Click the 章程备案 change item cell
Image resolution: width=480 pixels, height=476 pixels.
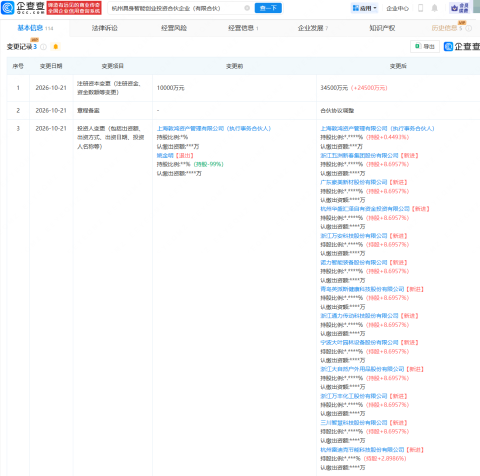[x=88, y=110]
